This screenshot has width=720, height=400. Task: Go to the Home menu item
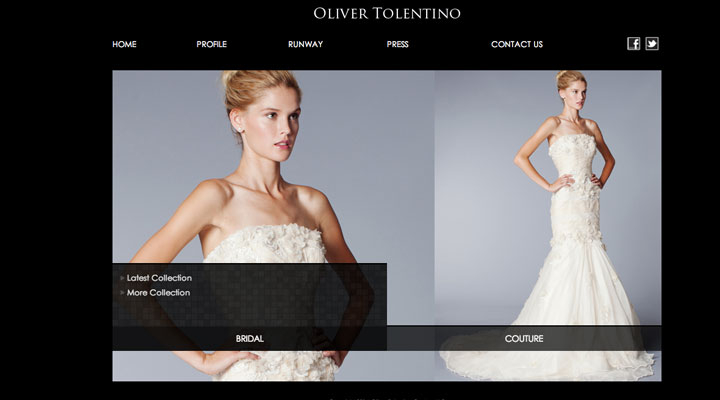click(x=124, y=44)
